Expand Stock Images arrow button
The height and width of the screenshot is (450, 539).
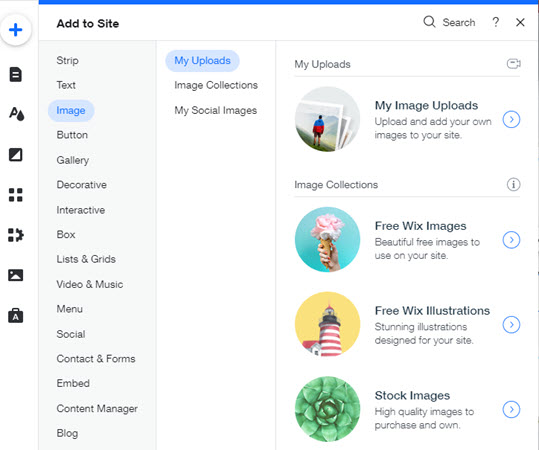(x=511, y=409)
